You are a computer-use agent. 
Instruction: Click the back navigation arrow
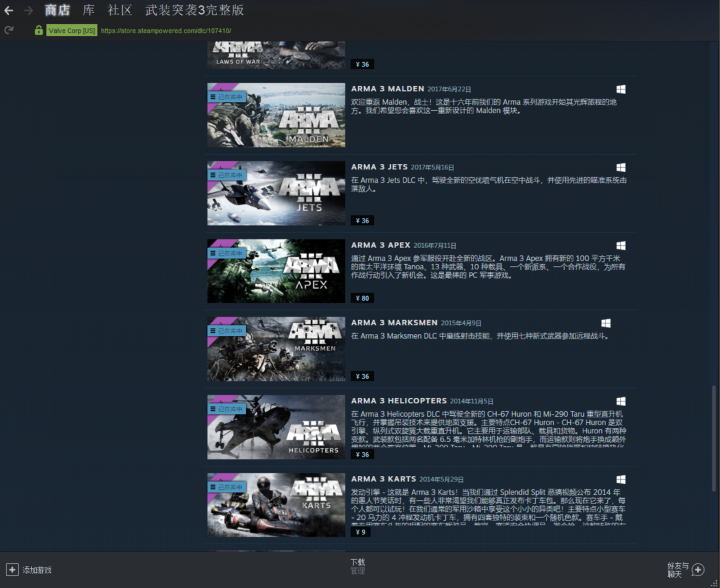pos(9,11)
